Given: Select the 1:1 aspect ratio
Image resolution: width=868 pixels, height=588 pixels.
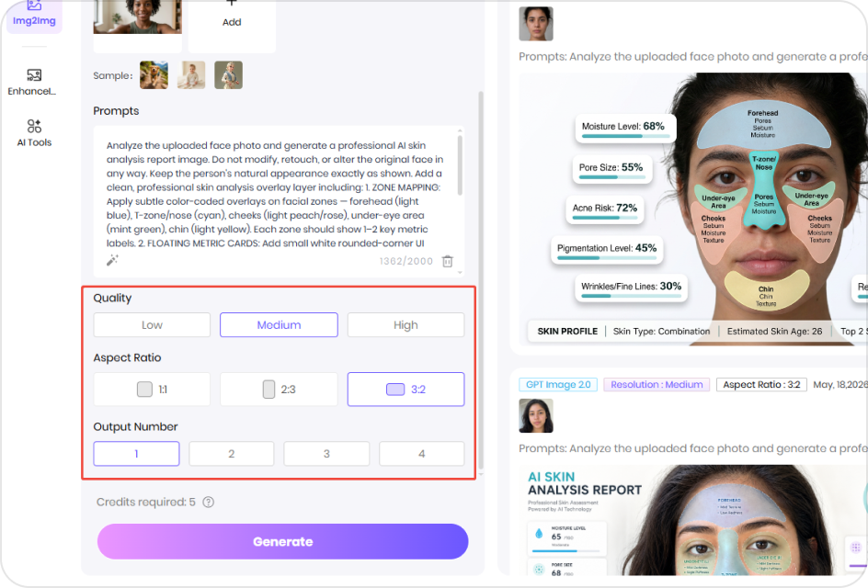Looking at the screenshot, I should (x=152, y=390).
